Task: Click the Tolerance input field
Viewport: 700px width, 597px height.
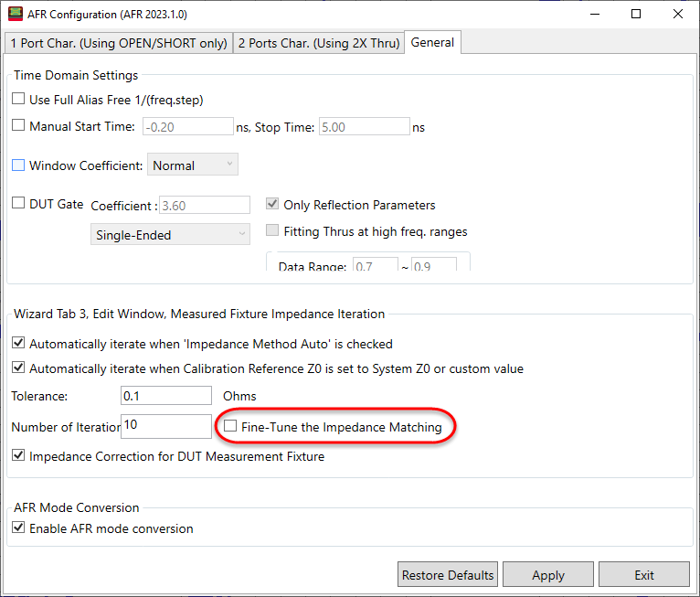Action: click(166, 396)
